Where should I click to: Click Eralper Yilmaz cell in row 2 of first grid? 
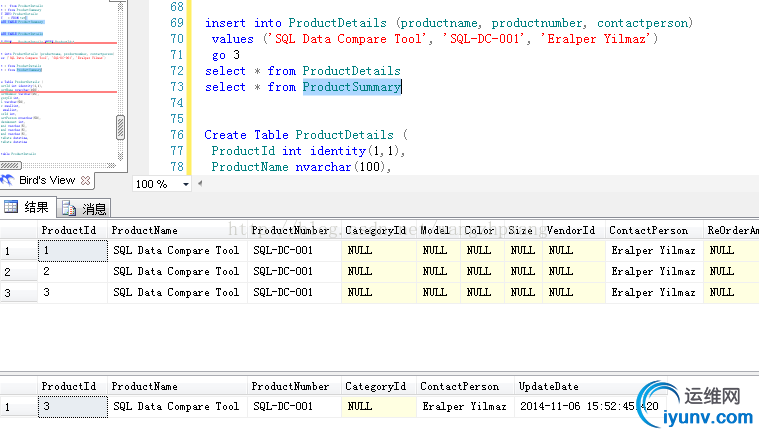click(654, 271)
